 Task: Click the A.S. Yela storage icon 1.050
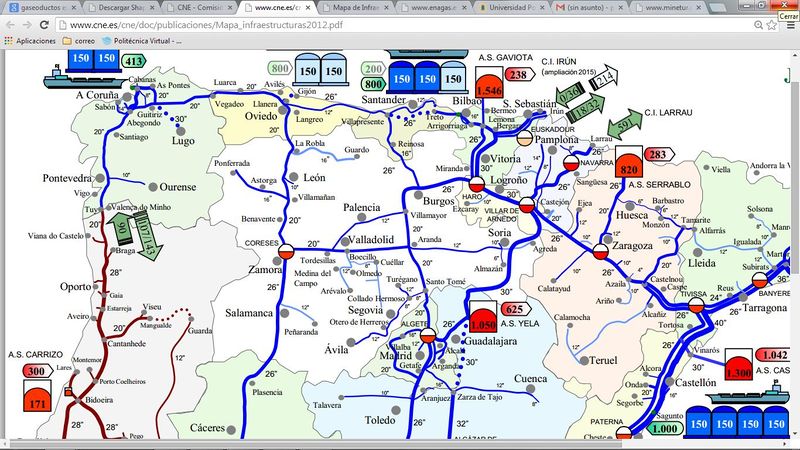(483, 320)
